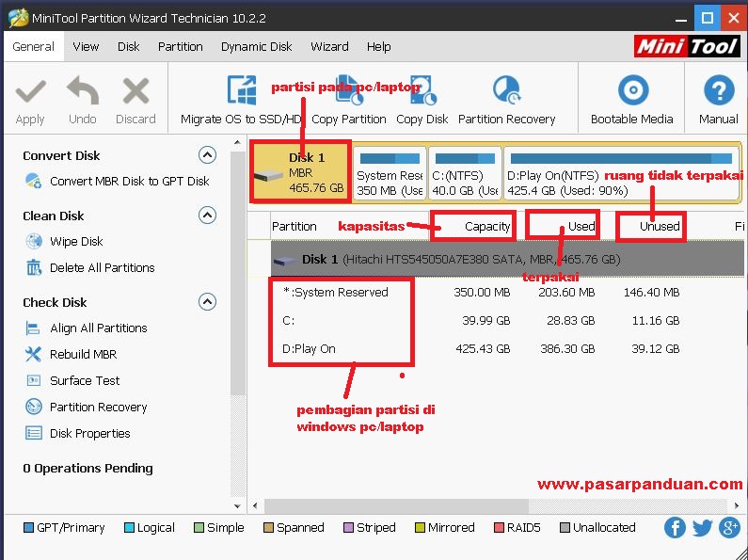Open the View menu
The width and height of the screenshot is (748, 560).
pos(86,47)
